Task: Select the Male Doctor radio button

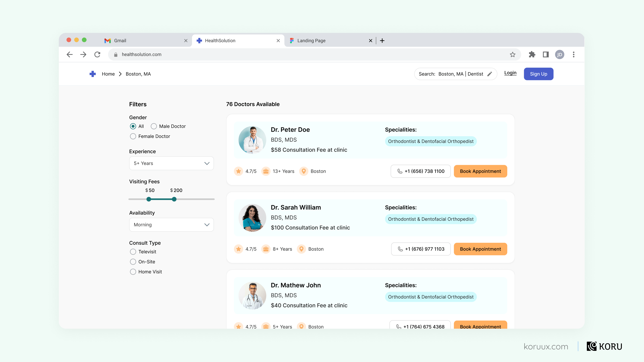Action: [154, 126]
